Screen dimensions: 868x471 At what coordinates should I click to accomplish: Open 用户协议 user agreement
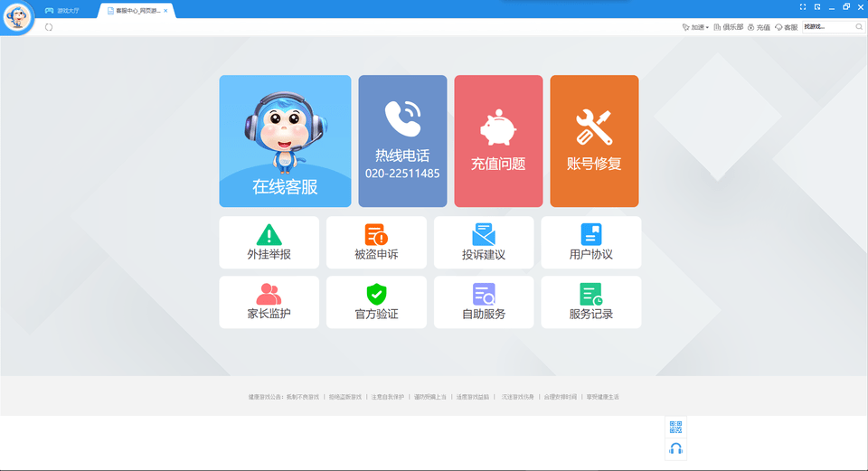[590, 242]
